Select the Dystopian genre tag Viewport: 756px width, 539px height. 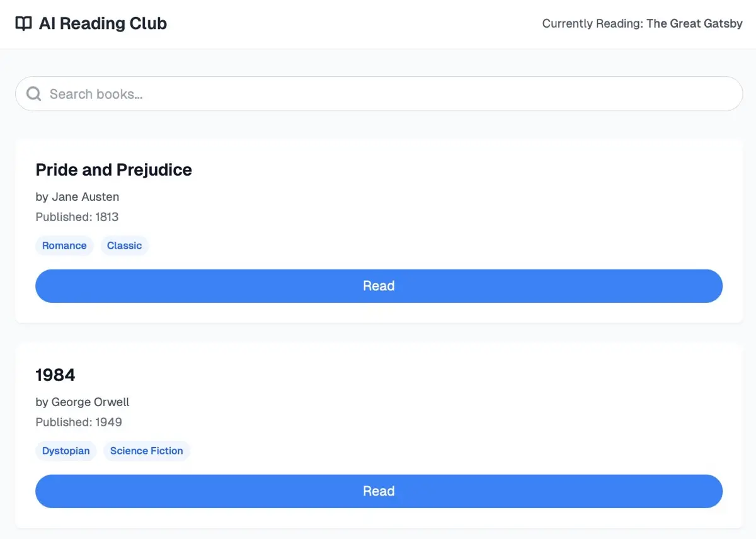tap(66, 451)
